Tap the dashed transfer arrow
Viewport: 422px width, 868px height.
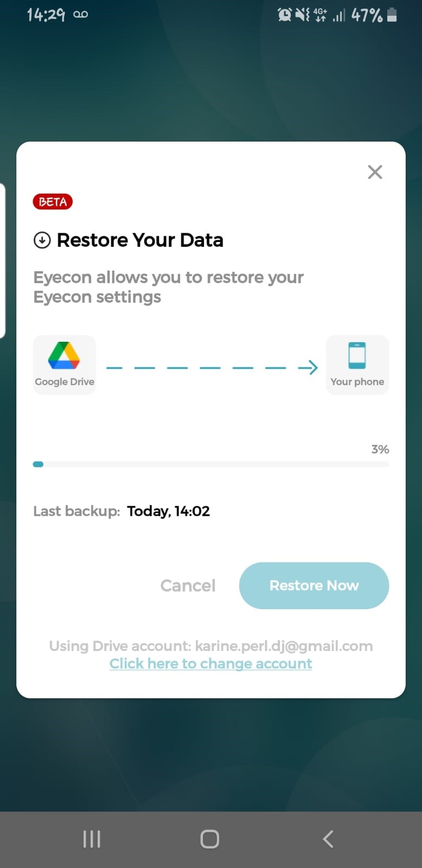pyautogui.click(x=212, y=368)
